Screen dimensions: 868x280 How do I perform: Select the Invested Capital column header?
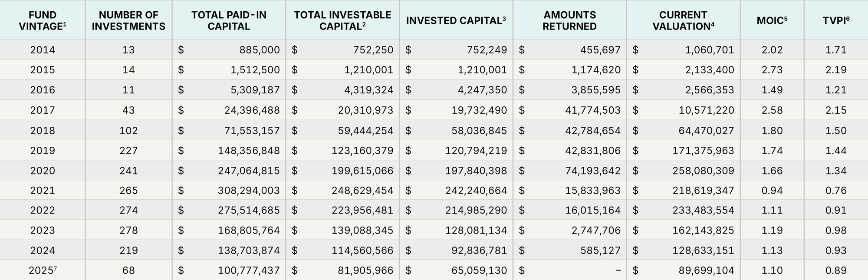click(456, 20)
